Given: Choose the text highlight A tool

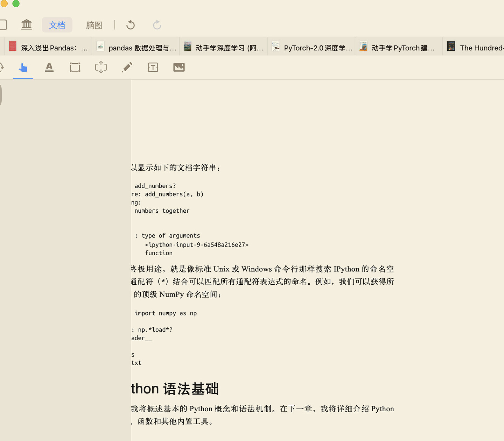Looking at the screenshot, I should tap(49, 67).
